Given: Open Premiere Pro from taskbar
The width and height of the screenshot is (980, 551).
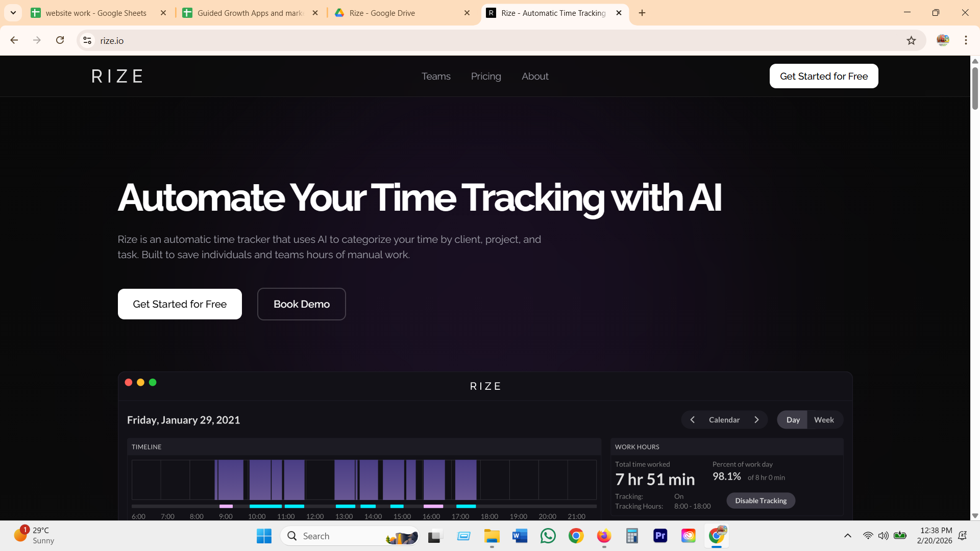Looking at the screenshot, I should pyautogui.click(x=660, y=536).
